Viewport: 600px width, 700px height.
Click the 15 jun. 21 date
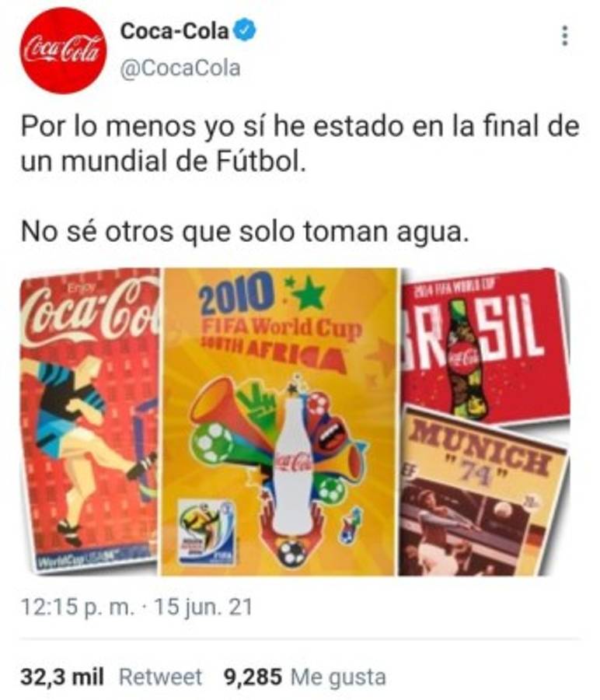click(x=203, y=607)
